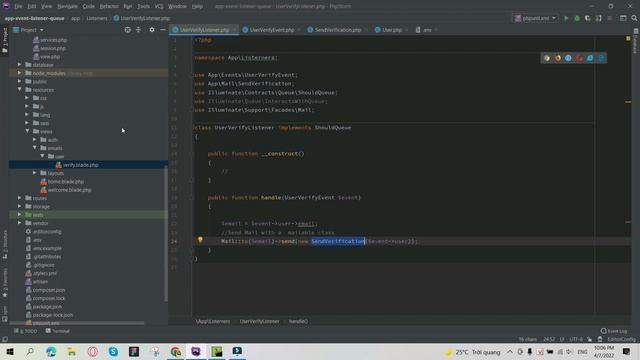Click UserVerifyListener in bottom code breadcrumb

point(259,321)
